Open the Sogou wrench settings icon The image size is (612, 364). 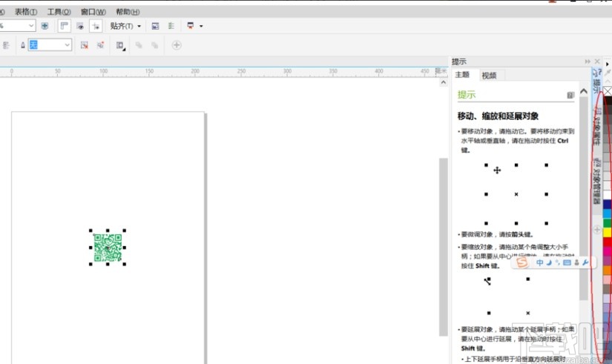(585, 262)
